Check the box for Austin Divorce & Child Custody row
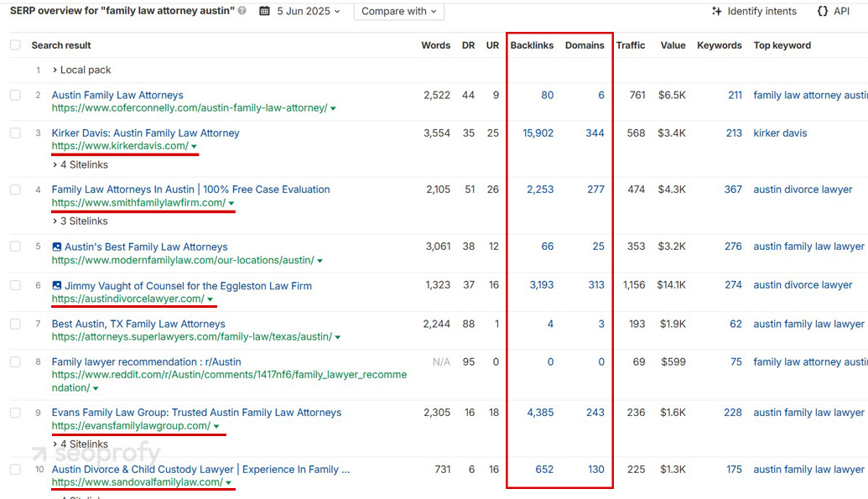The image size is (868, 499). click(x=15, y=470)
